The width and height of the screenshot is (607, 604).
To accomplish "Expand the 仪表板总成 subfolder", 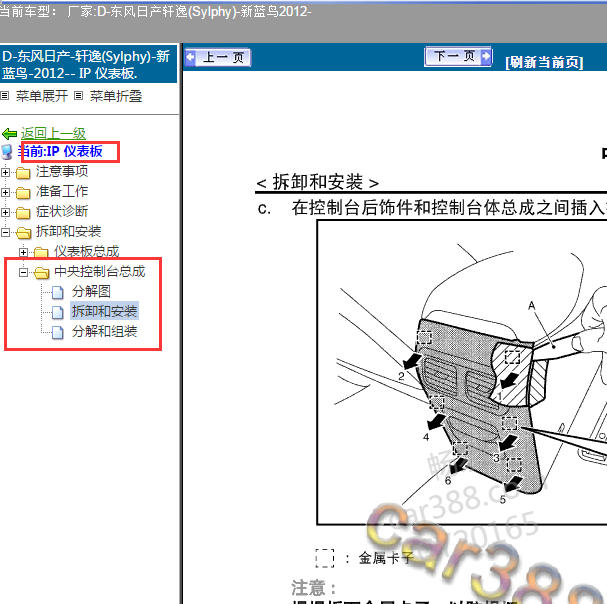I will pos(23,252).
